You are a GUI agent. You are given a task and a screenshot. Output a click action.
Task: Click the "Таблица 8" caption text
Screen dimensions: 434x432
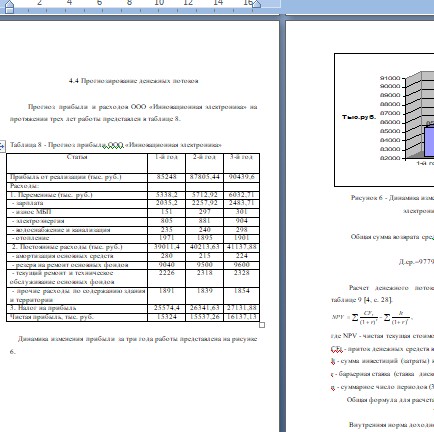[26, 145]
